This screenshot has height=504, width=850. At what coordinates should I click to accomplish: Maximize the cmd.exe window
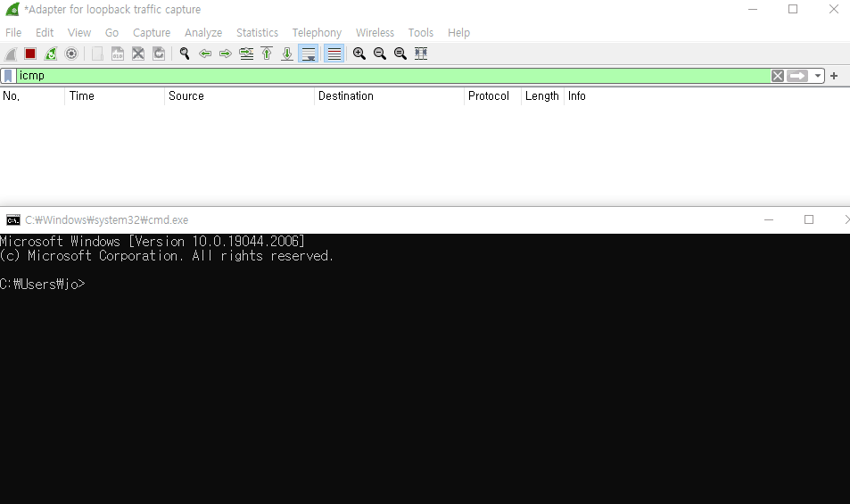(x=809, y=220)
